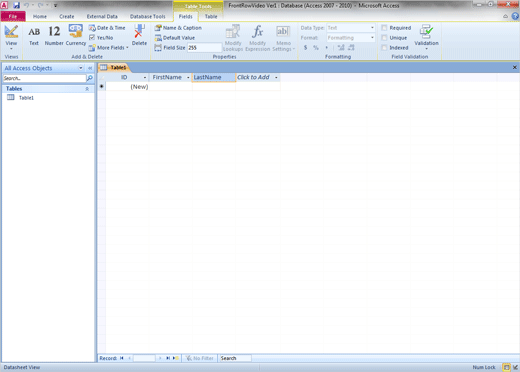Create a new blank record

175,358
